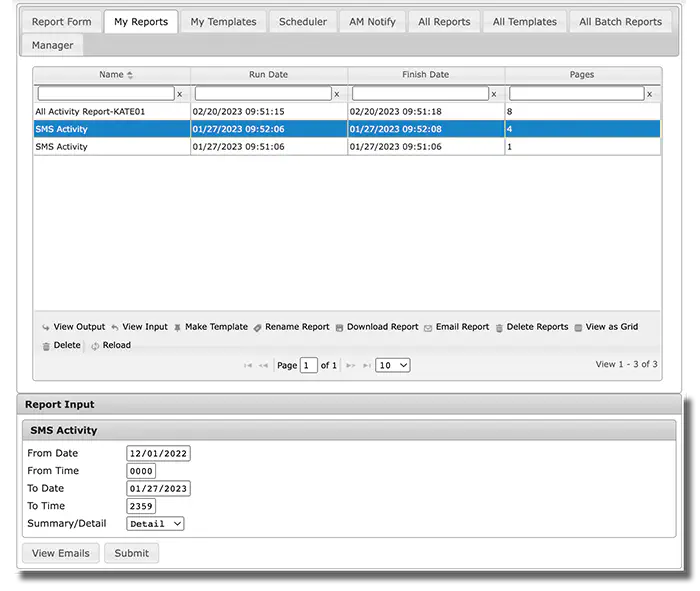Sort by Name column sort arrows

pyautogui.click(x=130, y=75)
